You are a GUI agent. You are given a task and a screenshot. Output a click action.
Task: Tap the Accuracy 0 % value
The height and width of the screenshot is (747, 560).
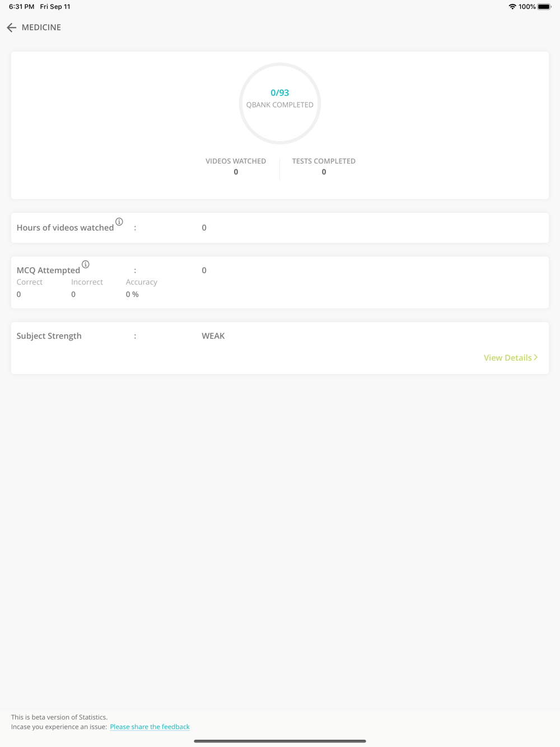pyautogui.click(x=132, y=295)
